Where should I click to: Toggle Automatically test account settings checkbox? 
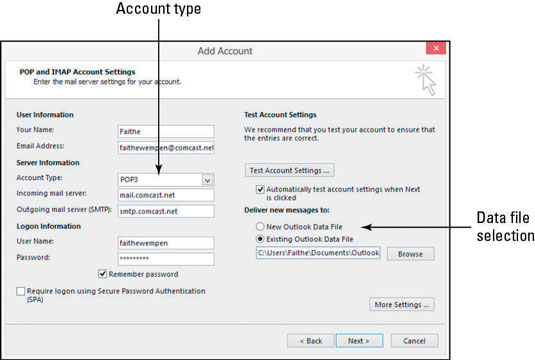tap(260, 189)
